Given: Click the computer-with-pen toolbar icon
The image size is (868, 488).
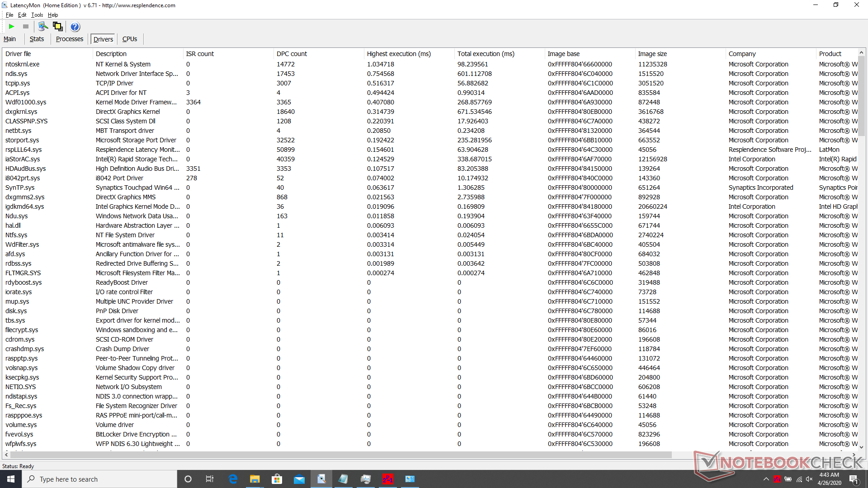Looking at the screenshot, I should point(43,27).
